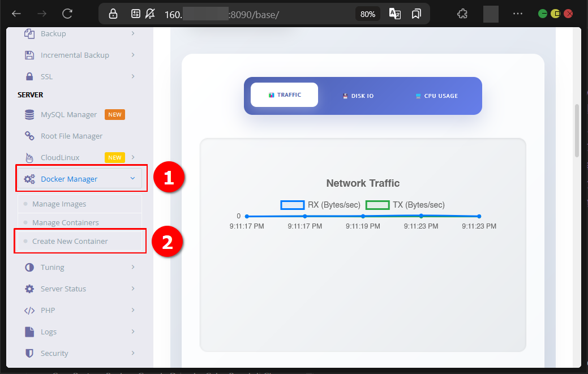
Task: Expand the Incremental Backup chevron
Action: (x=133, y=55)
